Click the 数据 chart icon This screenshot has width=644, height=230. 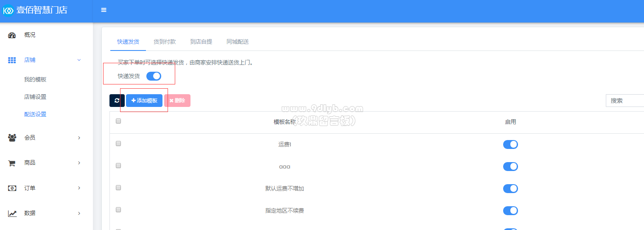pyautogui.click(x=12, y=213)
